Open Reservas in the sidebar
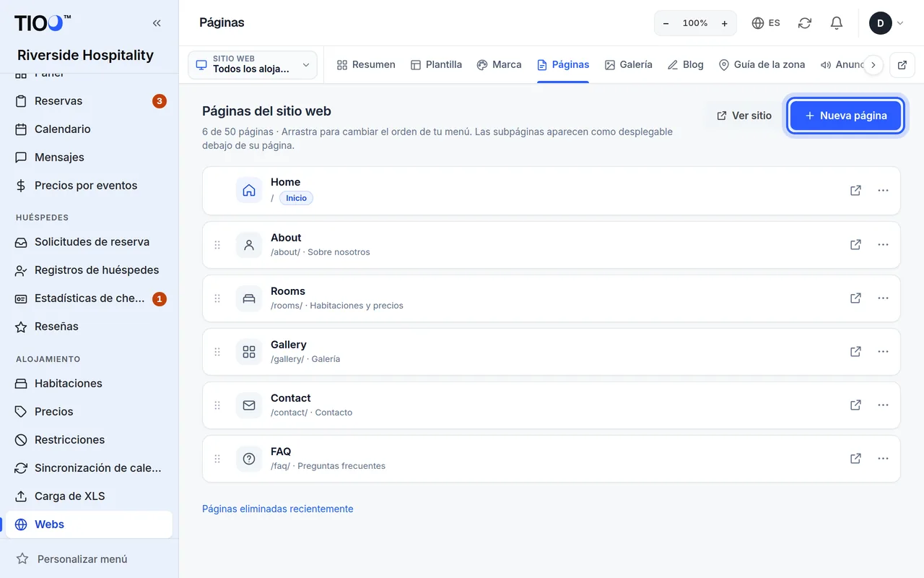 (x=89, y=101)
